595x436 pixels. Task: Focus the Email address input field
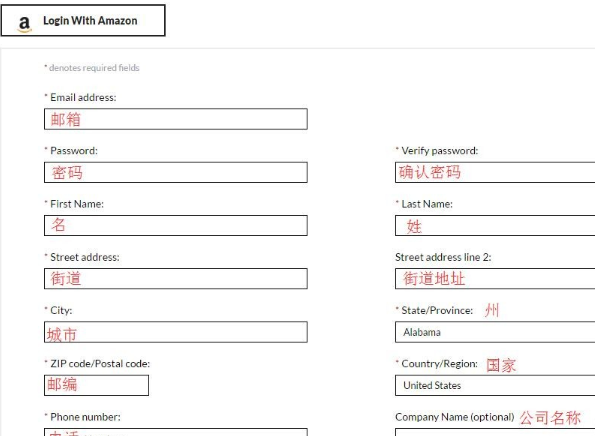pyautogui.click(x=176, y=119)
